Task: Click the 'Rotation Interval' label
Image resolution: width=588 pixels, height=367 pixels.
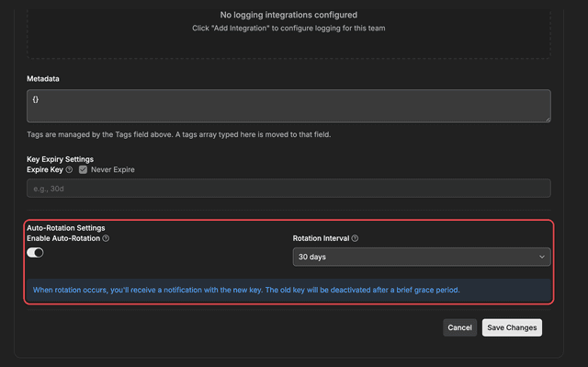Action: coord(321,238)
